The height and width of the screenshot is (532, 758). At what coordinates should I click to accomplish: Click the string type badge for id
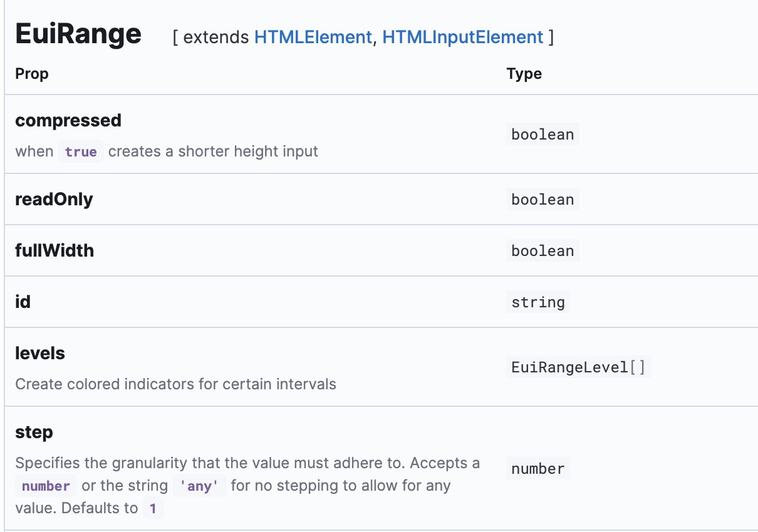(x=537, y=302)
